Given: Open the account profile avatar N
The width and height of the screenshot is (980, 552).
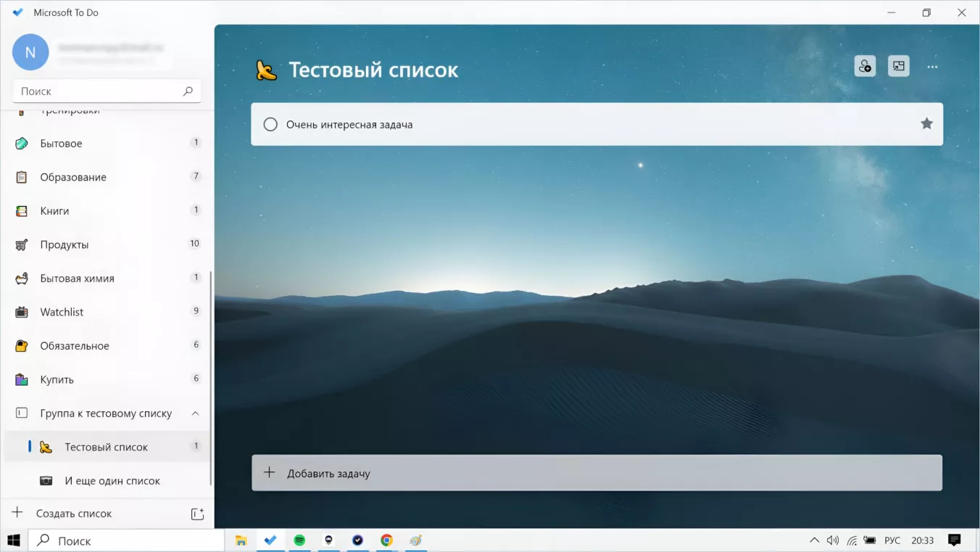Looking at the screenshot, I should click(30, 52).
